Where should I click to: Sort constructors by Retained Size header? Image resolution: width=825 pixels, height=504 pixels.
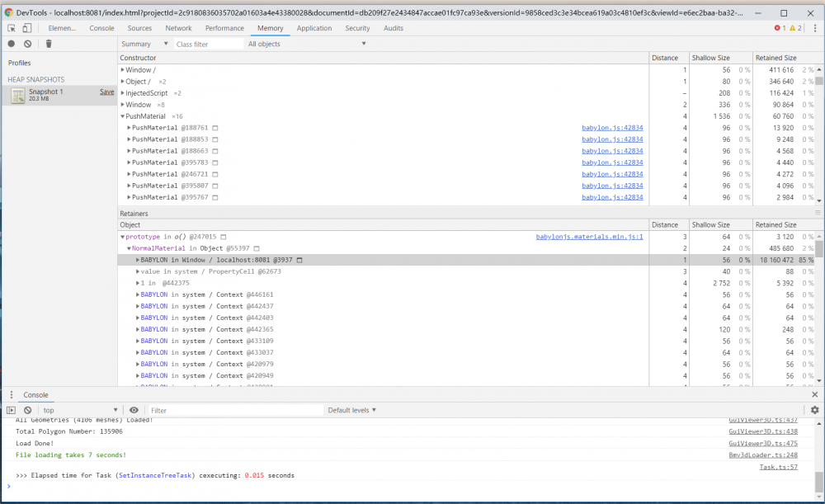[785, 58]
